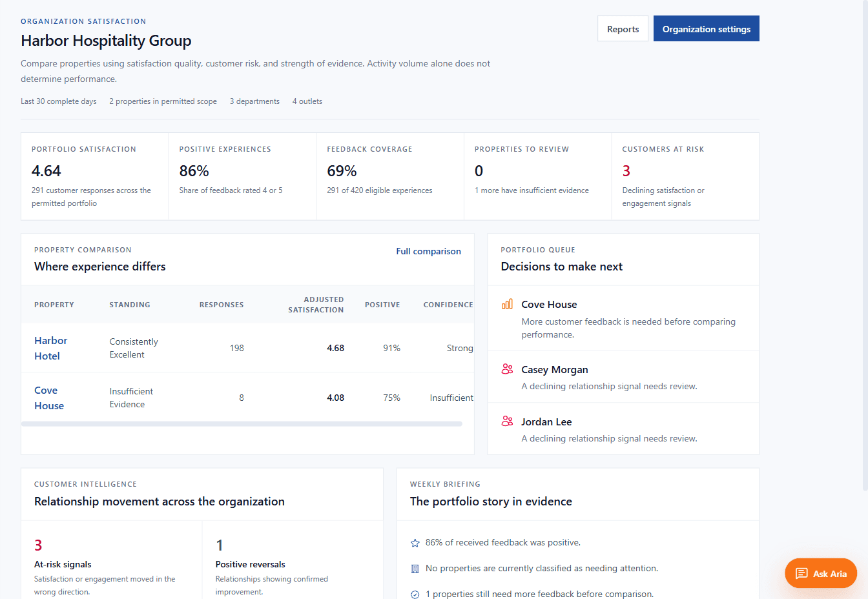Image resolution: width=868 pixels, height=599 pixels.
Task: Open Organization settings
Action: tap(707, 29)
